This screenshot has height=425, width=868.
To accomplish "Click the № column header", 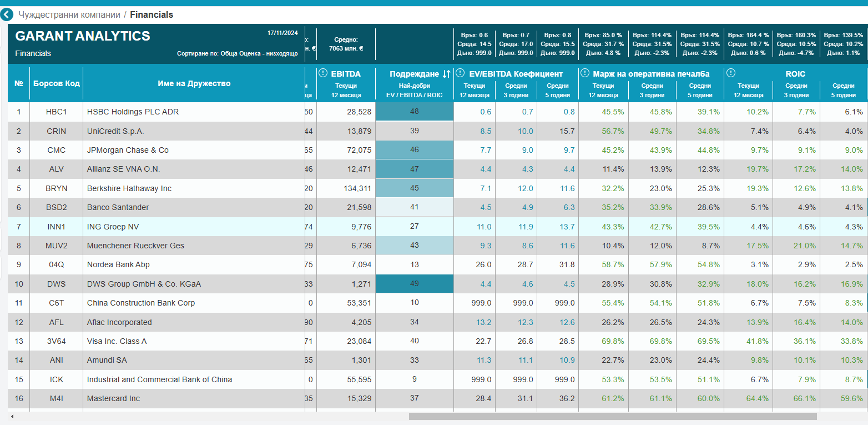I will click(19, 83).
